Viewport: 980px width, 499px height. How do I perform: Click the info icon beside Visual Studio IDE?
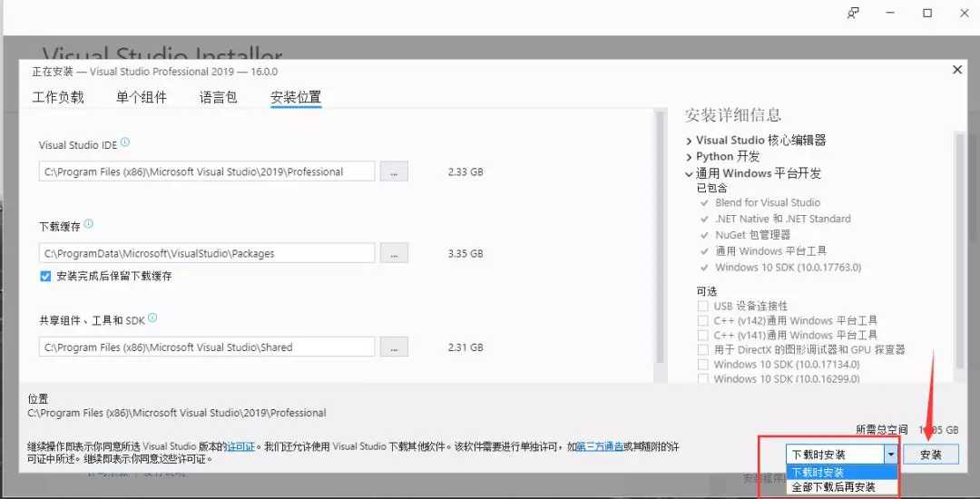point(125,142)
